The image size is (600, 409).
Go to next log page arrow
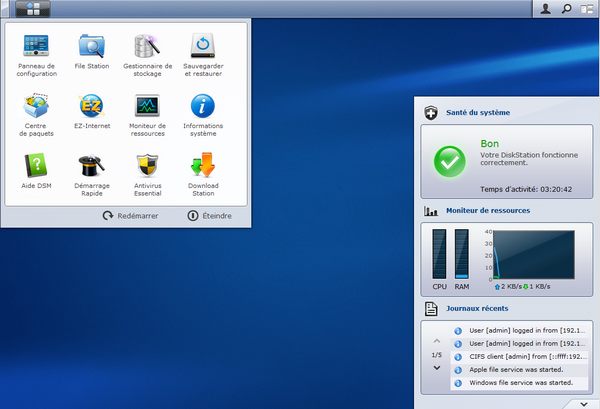click(x=437, y=368)
